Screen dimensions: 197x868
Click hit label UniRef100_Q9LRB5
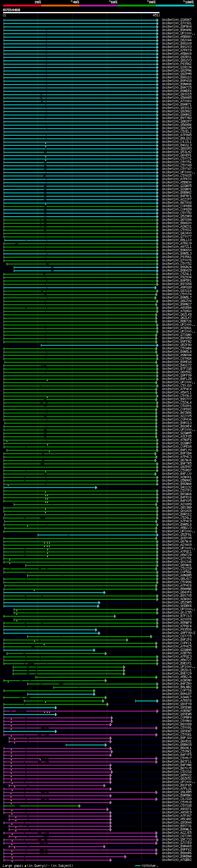(177, 792)
